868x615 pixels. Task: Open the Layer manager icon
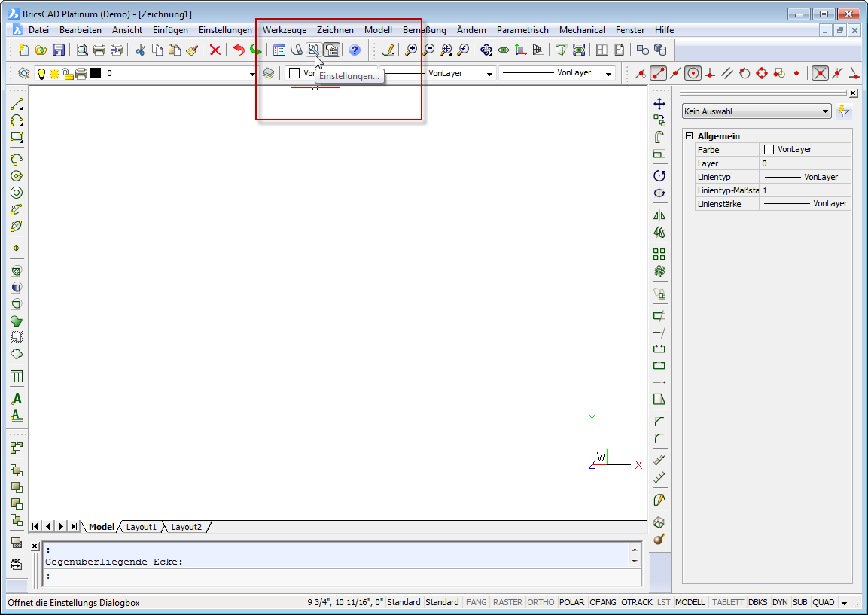269,73
